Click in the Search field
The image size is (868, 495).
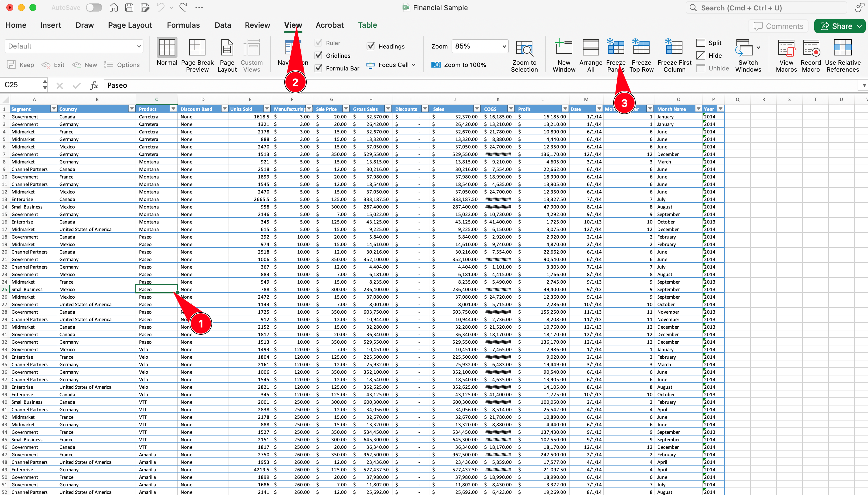point(766,8)
